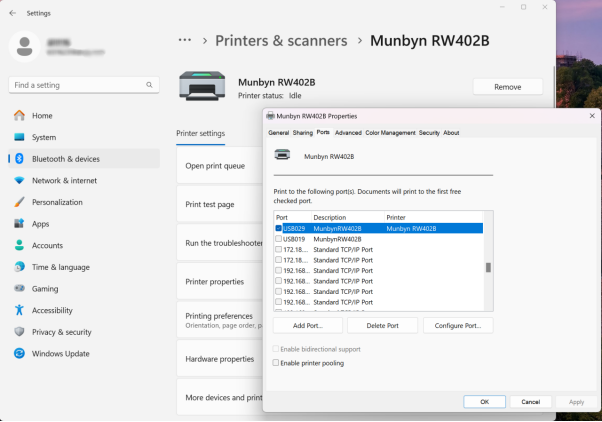Open the About tab

[x=451, y=132]
